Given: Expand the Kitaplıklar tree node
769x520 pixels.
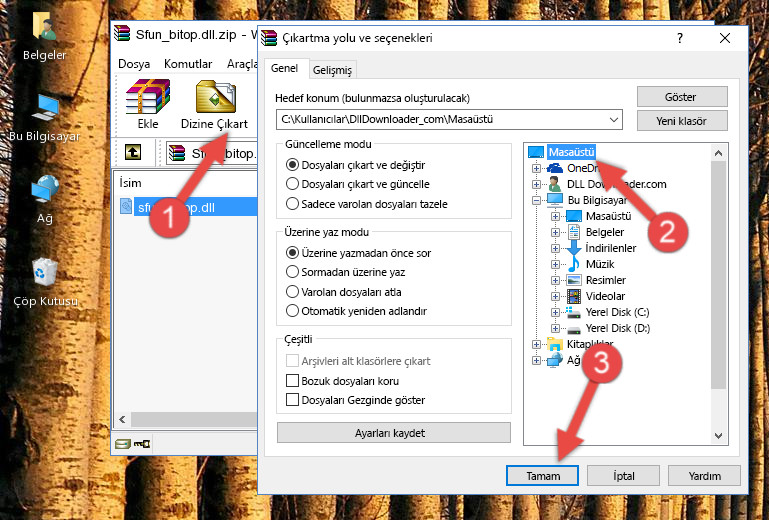Looking at the screenshot, I should click(x=536, y=344).
